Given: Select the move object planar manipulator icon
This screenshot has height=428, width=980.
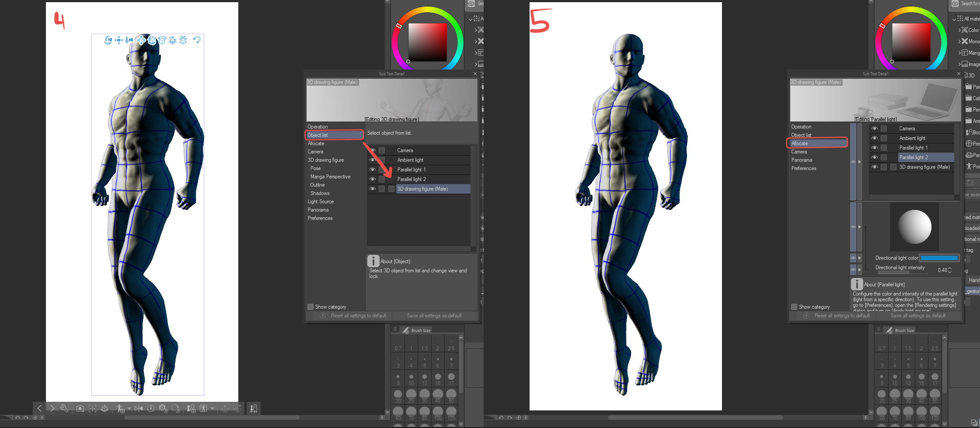Looking at the screenshot, I should pyautogui.click(x=141, y=40).
